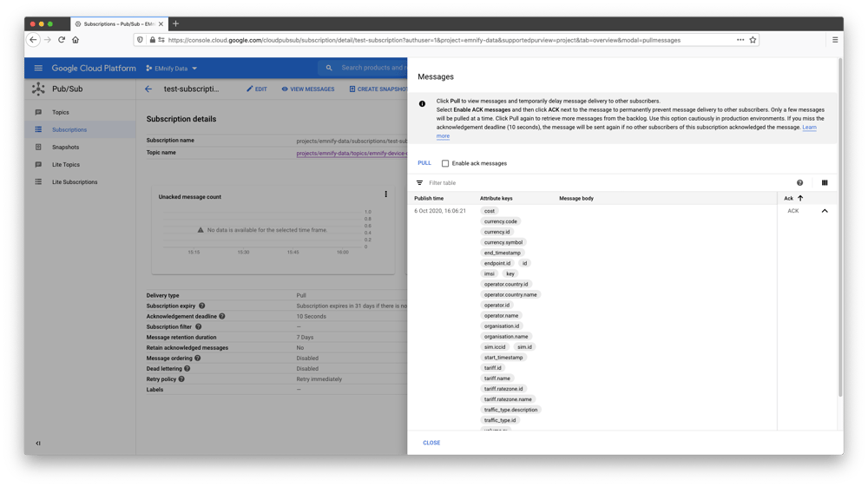The width and height of the screenshot is (868, 487).
Task: Click the Message body column header
Action: pyautogui.click(x=576, y=198)
